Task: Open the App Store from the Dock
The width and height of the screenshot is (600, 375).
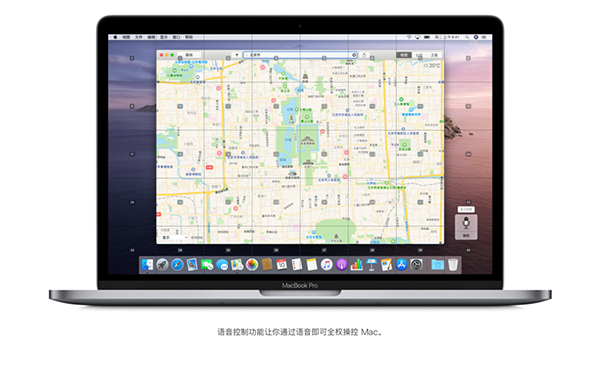Action: [x=401, y=264]
